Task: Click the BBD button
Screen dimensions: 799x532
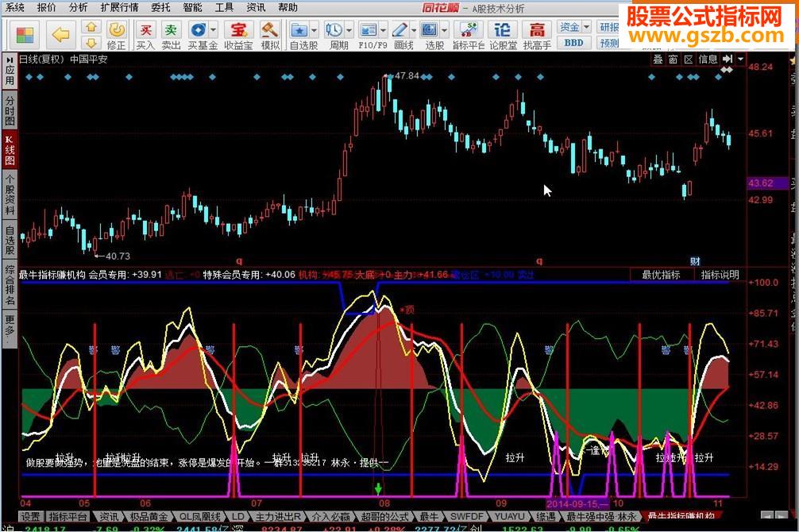Action: [573, 43]
